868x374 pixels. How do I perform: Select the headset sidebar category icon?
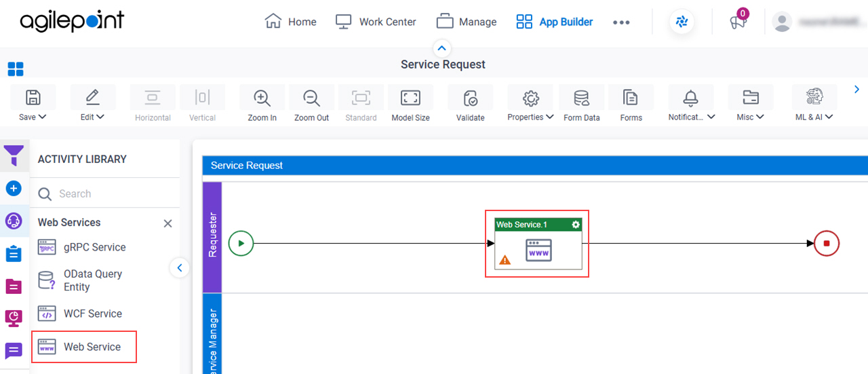14,221
